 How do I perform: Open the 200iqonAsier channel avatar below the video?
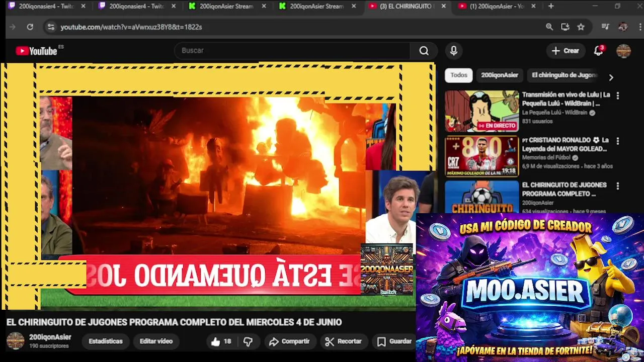pos(15,341)
